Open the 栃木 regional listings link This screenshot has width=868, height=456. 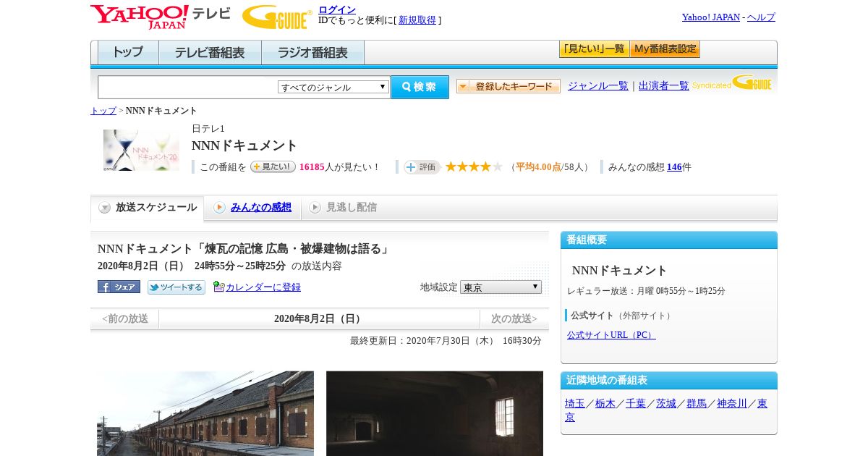point(605,404)
